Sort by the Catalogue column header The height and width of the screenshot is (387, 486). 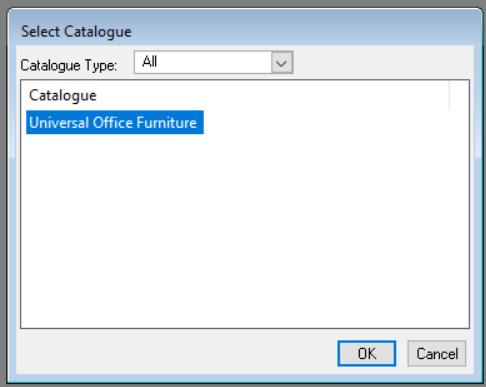[235, 96]
